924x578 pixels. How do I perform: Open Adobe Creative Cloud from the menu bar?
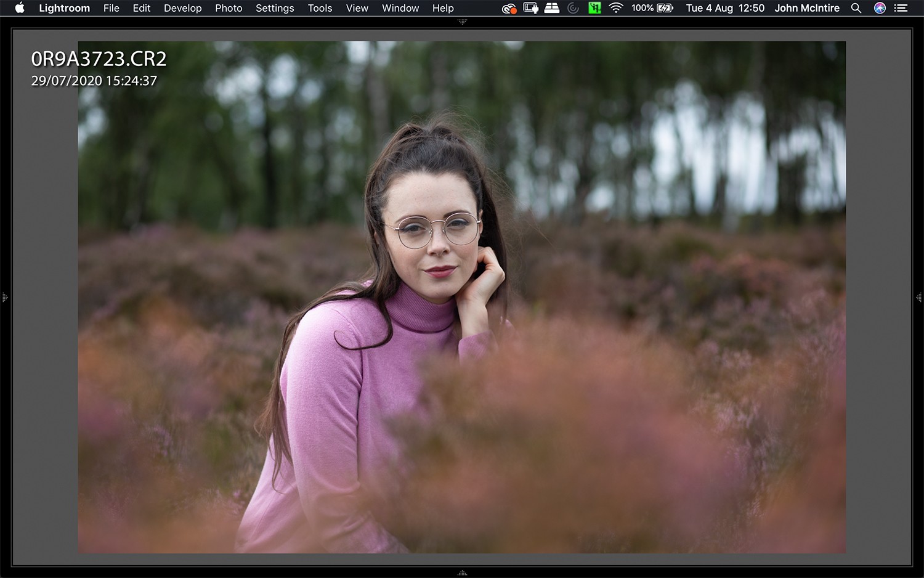tap(509, 8)
